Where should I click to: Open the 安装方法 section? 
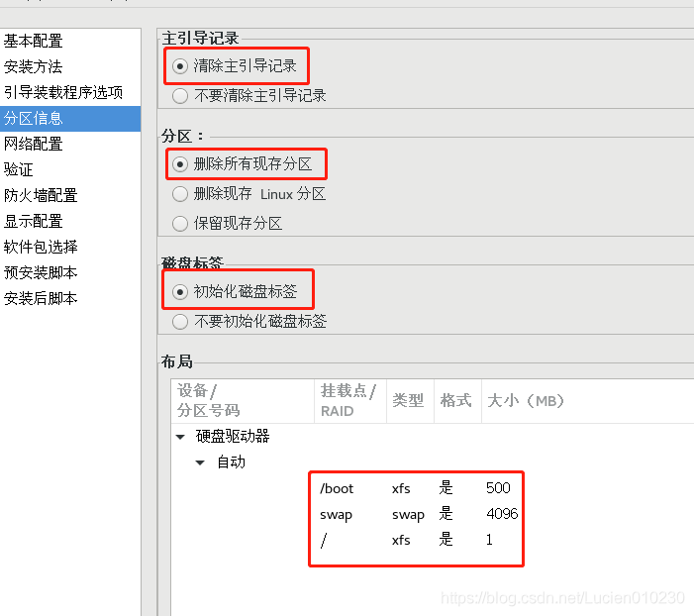70,67
